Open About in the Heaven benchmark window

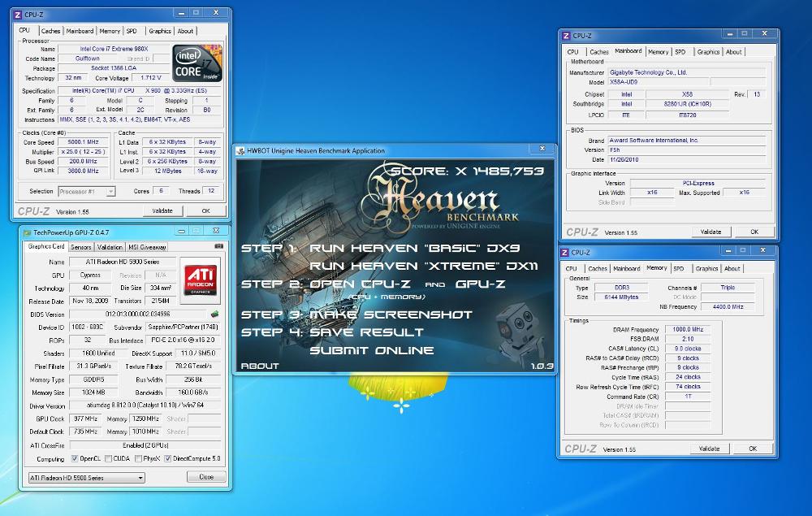(x=260, y=366)
